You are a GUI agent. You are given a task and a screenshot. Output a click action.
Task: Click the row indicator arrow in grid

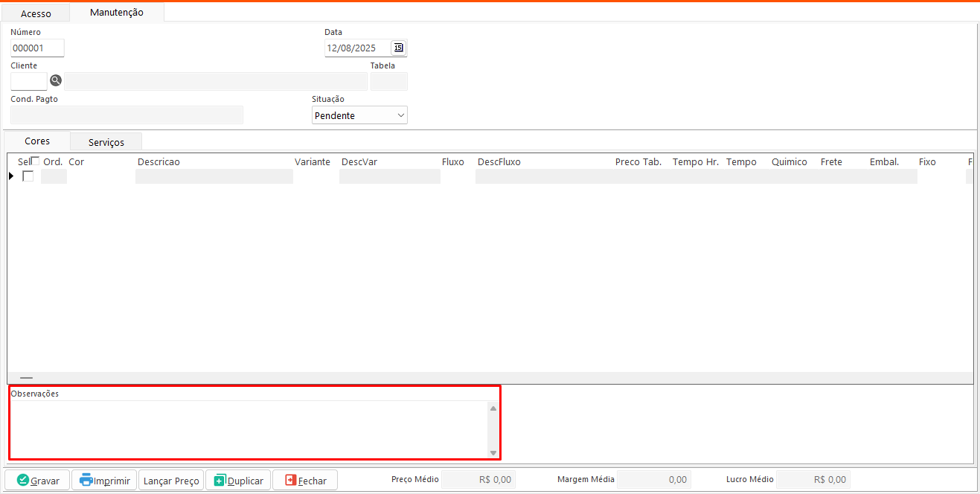coord(11,176)
